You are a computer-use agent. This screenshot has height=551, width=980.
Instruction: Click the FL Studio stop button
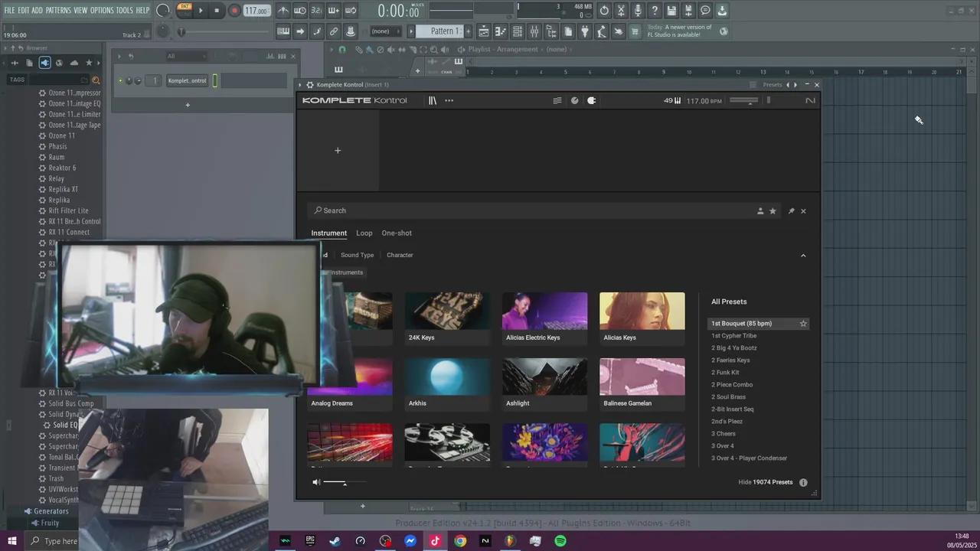[217, 11]
